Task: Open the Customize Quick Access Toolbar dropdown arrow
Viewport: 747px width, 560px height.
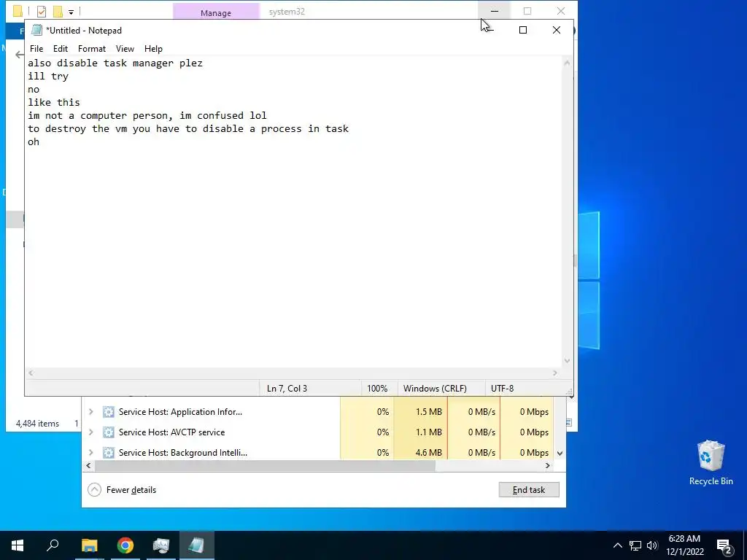Action: click(71, 12)
